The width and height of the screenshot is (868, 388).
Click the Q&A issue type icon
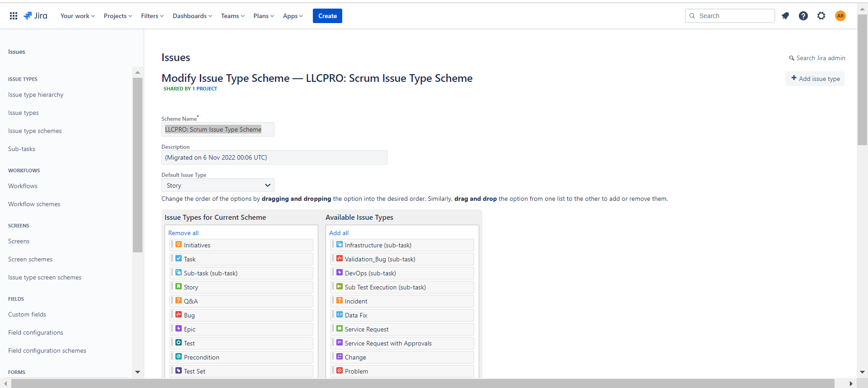(x=179, y=301)
